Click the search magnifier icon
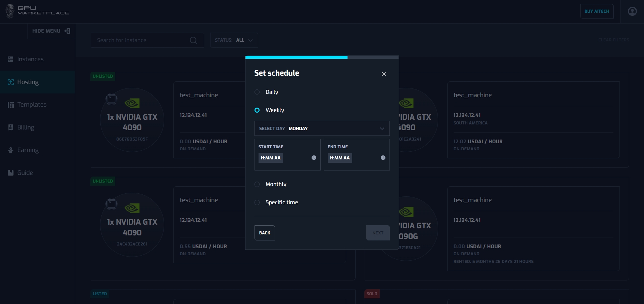644x304 pixels. point(193,40)
